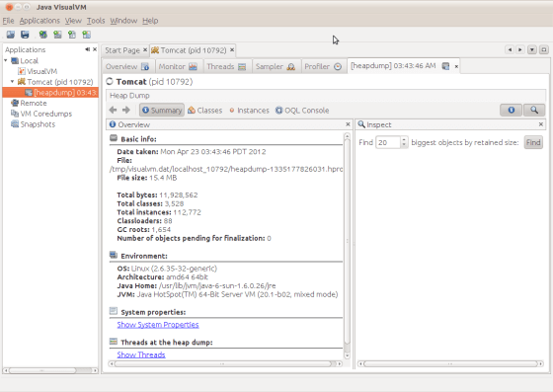This screenshot has width=553, height=392.
Task: Open the documents list dropdown arrow
Action: [532, 49]
